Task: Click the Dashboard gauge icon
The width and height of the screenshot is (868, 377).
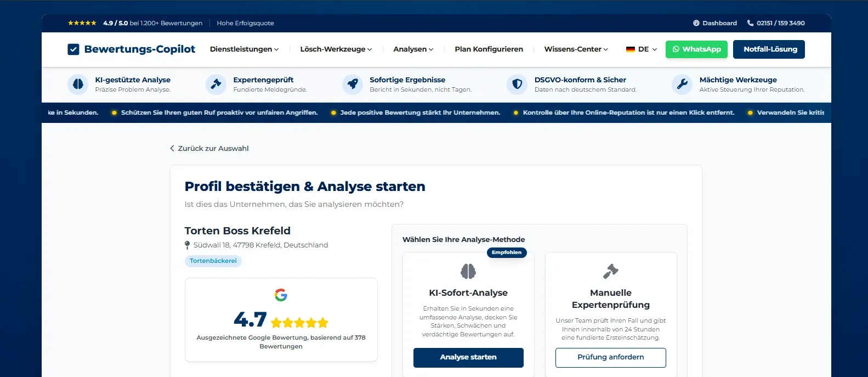Action: [696, 23]
